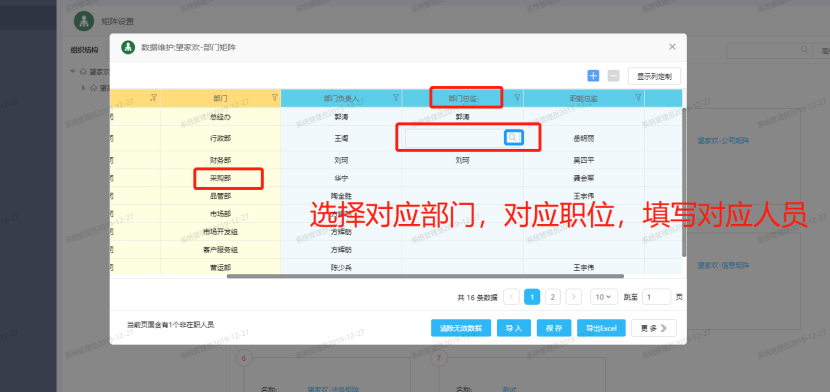830x392 pixels.
Task: Click 吴四平 in the 财务部 row
Action: [x=584, y=160]
